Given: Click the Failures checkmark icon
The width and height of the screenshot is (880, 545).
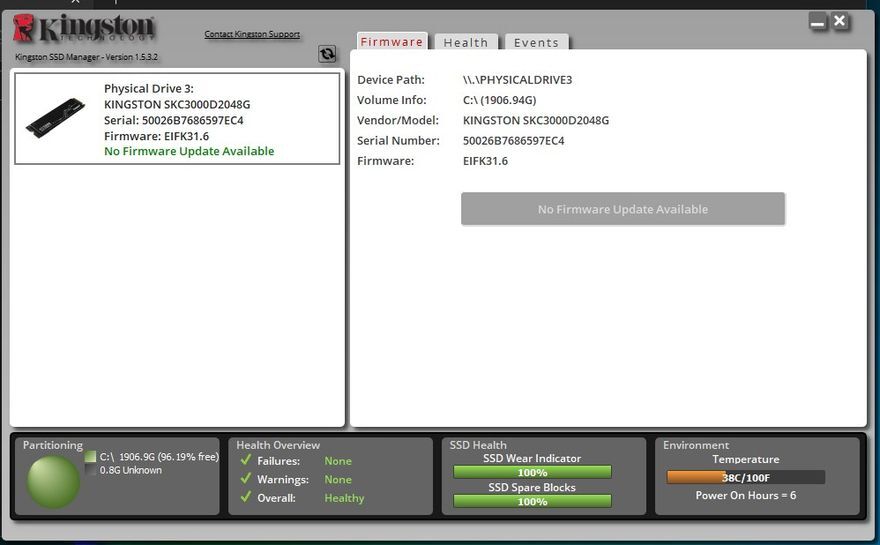Looking at the screenshot, I should click(245, 460).
